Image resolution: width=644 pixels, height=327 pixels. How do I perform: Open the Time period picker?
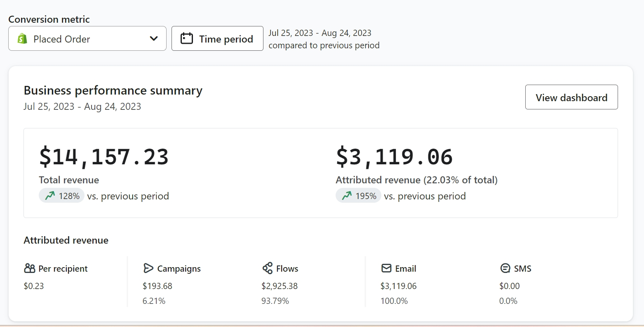click(x=217, y=39)
